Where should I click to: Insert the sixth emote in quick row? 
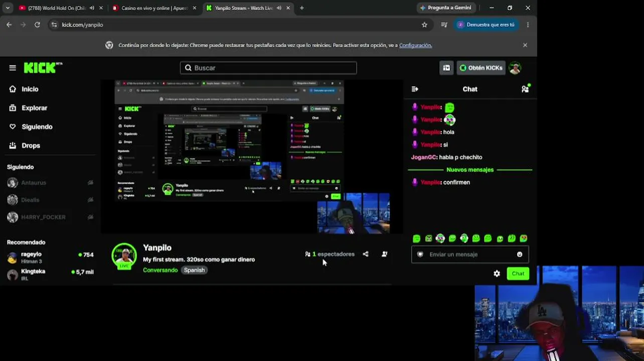tap(476, 239)
